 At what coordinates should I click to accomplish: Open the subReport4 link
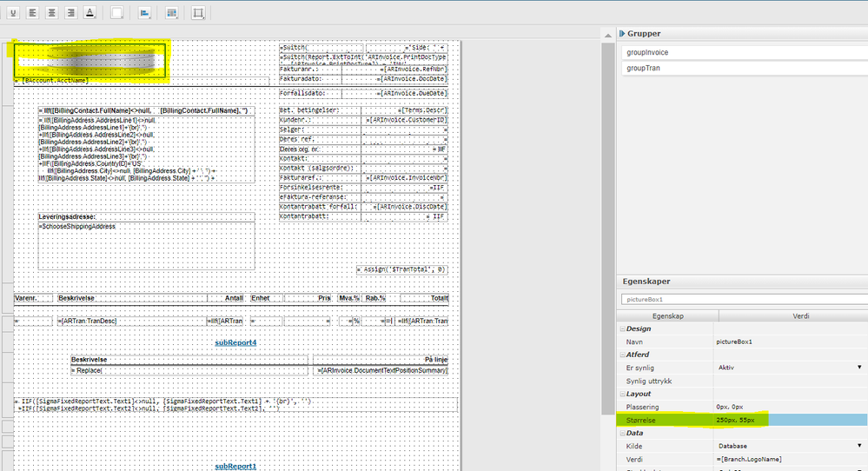235,342
